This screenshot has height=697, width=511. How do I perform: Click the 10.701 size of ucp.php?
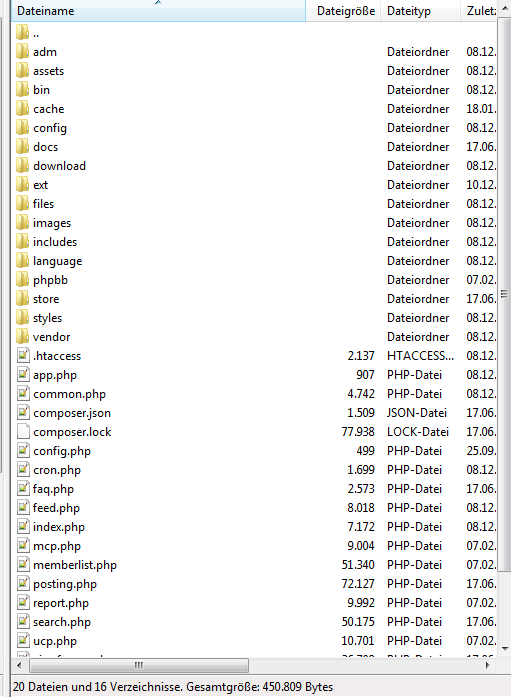point(358,641)
